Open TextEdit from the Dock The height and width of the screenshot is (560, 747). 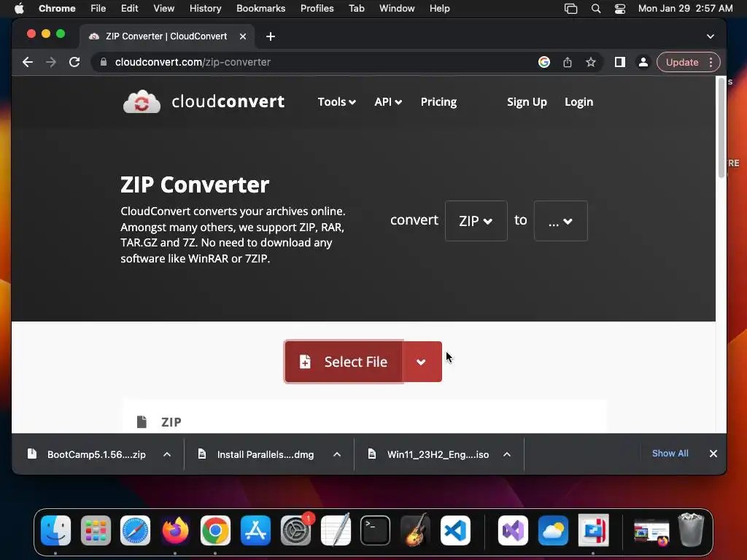click(x=336, y=530)
